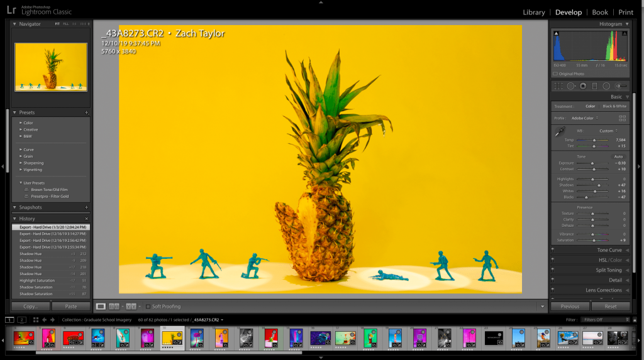Click the Copy... settings button
This screenshot has height=360, width=644.
[x=31, y=306]
